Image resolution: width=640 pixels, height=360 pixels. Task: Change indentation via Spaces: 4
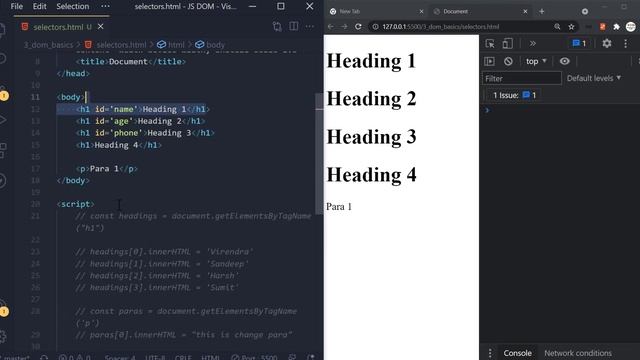click(x=120, y=357)
